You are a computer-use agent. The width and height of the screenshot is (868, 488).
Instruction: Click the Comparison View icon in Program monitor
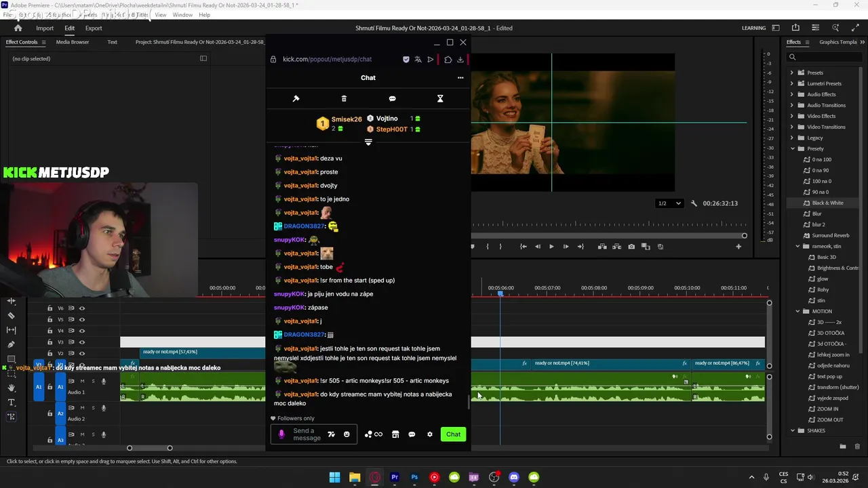646,247
